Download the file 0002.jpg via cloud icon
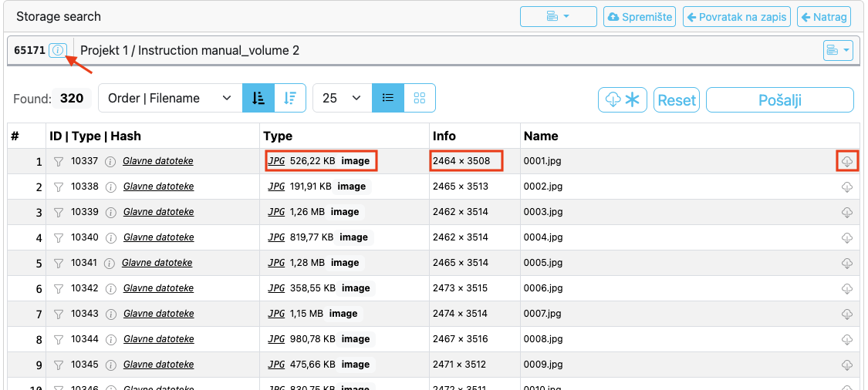The image size is (868, 390). [846, 187]
